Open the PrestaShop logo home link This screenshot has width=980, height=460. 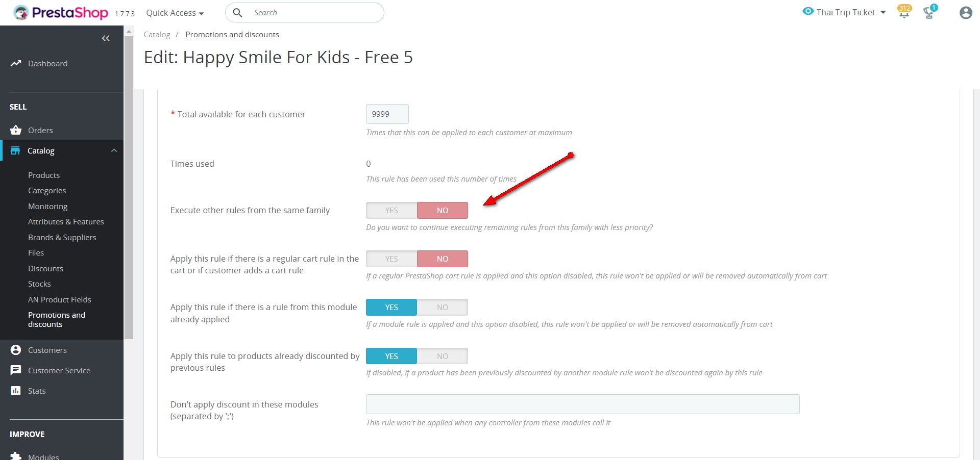61,13
